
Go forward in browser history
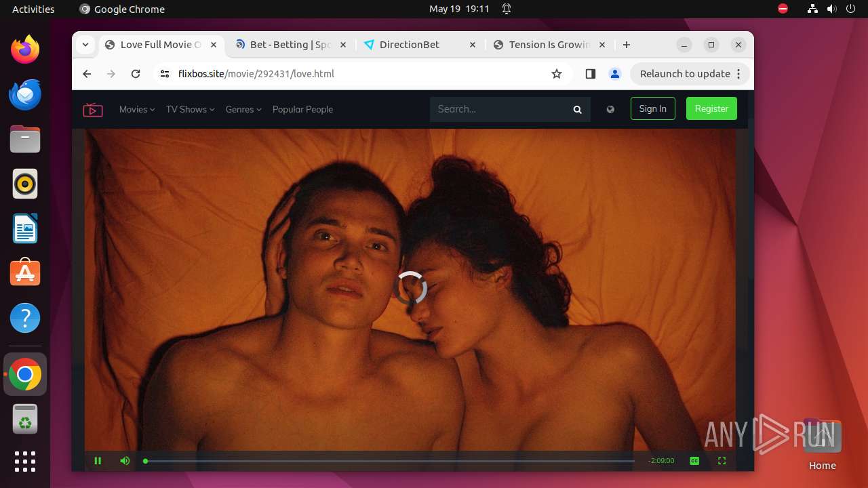(111, 74)
